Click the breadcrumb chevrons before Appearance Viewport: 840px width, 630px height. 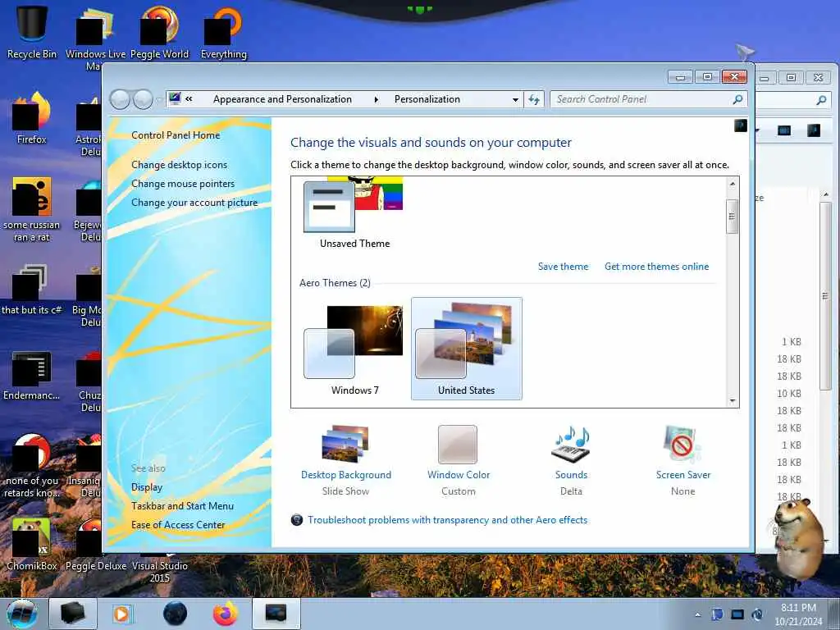click(x=189, y=99)
